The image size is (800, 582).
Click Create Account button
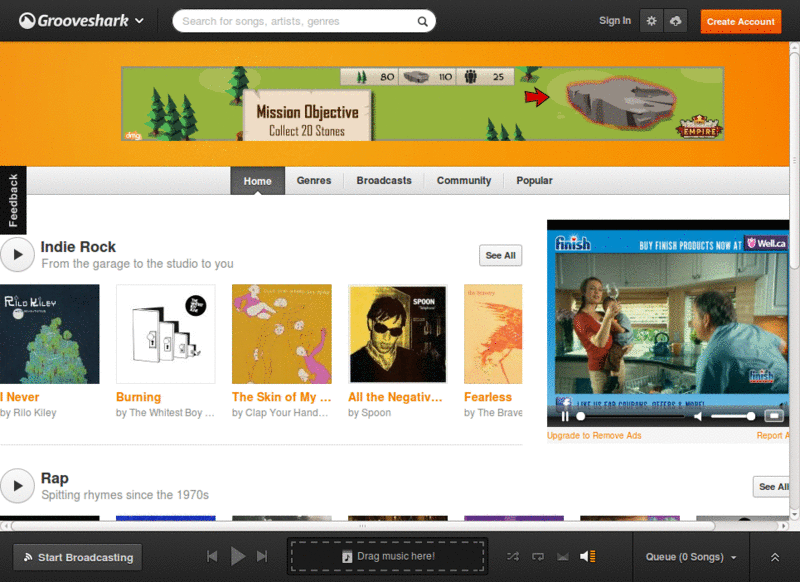[740, 21]
